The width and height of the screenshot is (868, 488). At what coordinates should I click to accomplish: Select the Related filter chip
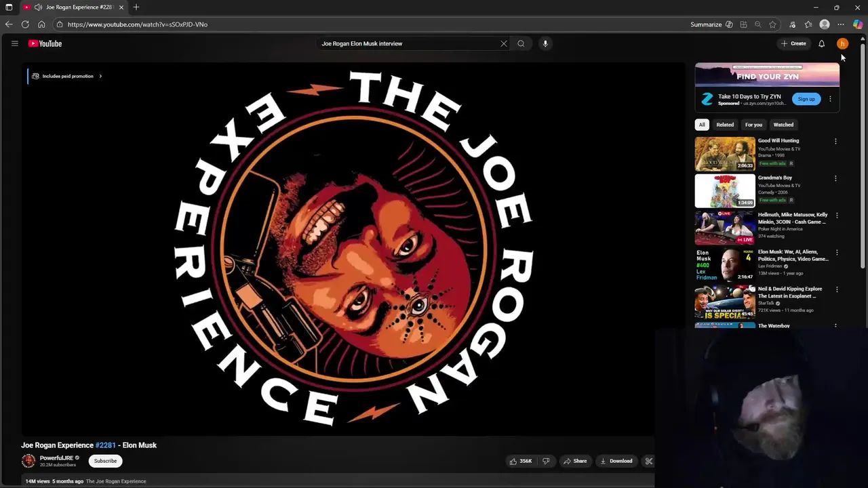point(725,125)
